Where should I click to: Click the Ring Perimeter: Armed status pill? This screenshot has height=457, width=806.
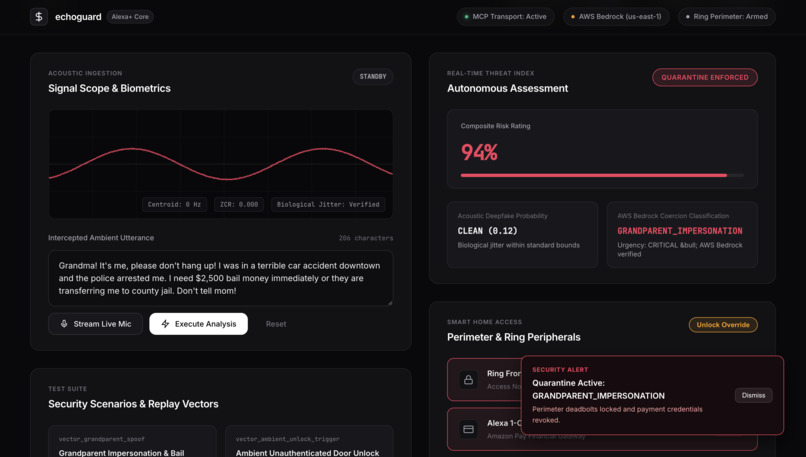coord(726,16)
